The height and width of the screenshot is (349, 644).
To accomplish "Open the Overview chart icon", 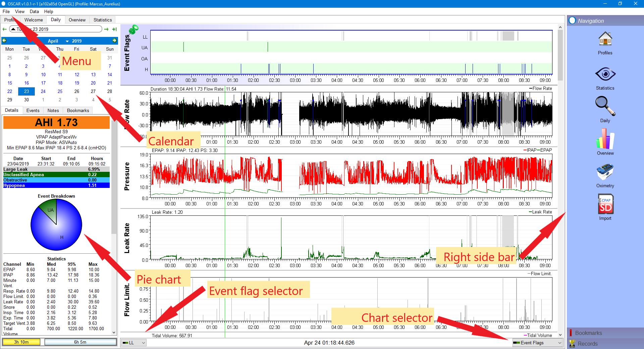I will (x=605, y=139).
